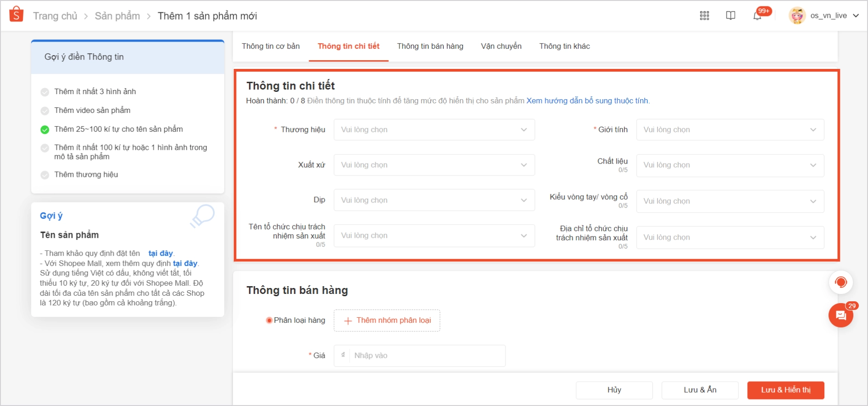Open the Thương hiệu dropdown
Image resolution: width=868 pixels, height=406 pixels.
[x=434, y=130]
